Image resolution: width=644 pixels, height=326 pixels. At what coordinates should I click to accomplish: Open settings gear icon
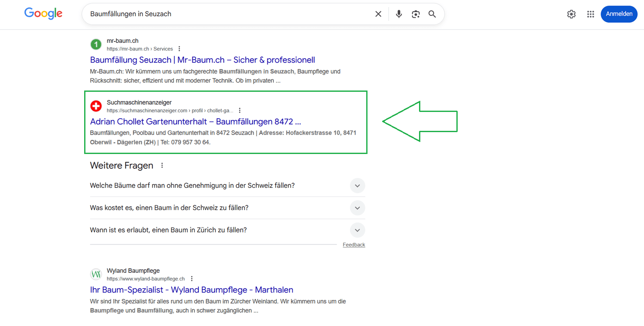point(571,14)
